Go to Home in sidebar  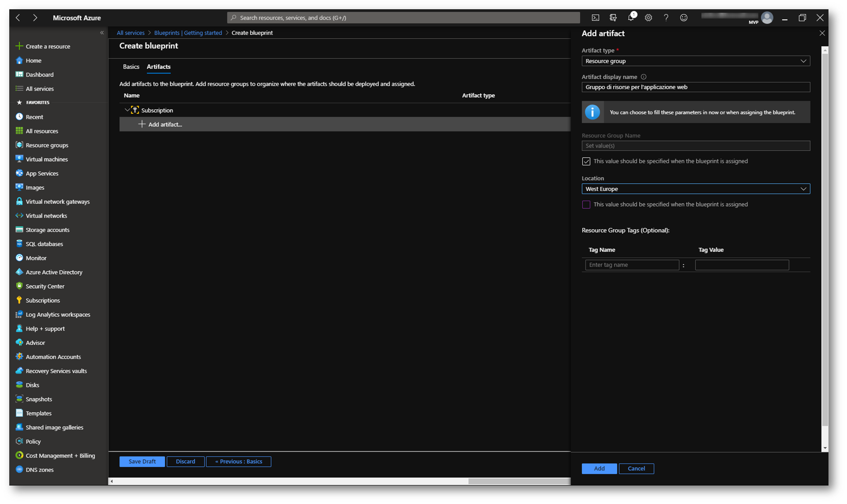tap(33, 60)
